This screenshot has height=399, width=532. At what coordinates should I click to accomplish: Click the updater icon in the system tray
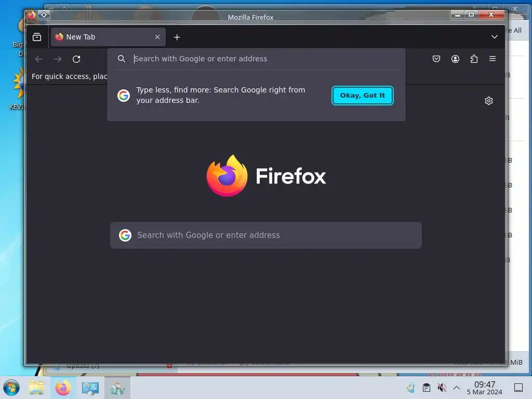(x=411, y=388)
